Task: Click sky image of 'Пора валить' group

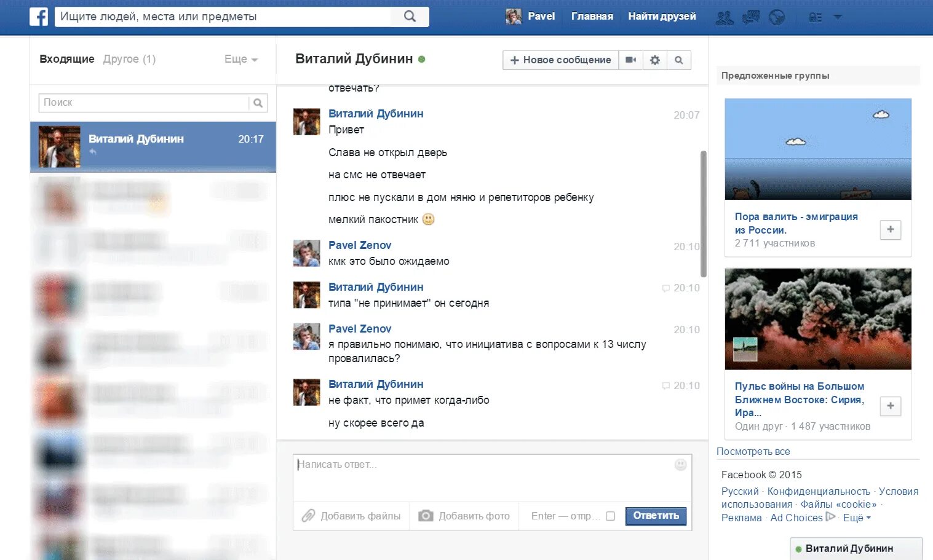Action: pos(818,149)
